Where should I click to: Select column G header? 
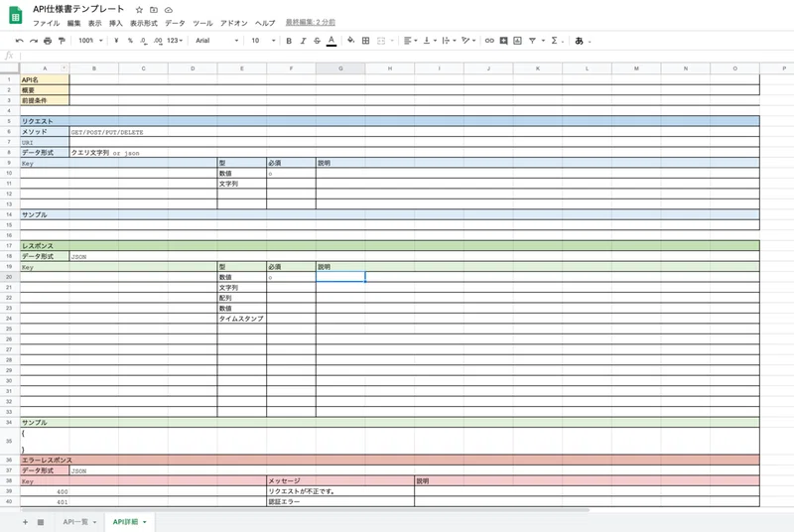(340, 68)
